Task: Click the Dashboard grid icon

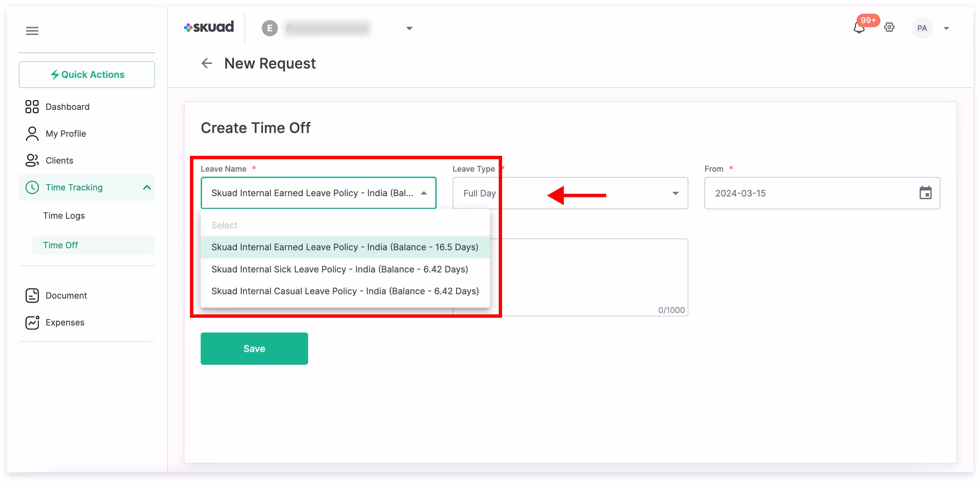Action: pos(32,106)
